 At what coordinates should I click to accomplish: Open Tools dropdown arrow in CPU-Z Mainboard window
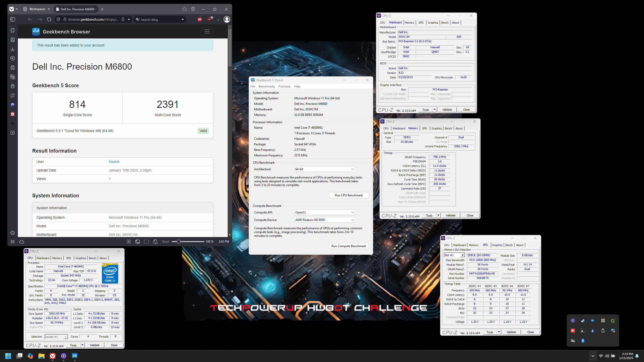435,110
